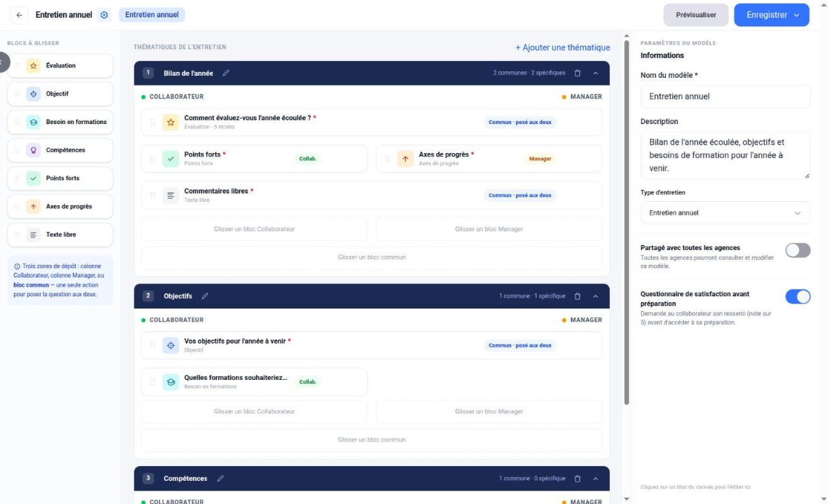Click the Axes de progrès arrow icon in sidebar
This screenshot has width=828, height=504.
tap(34, 207)
